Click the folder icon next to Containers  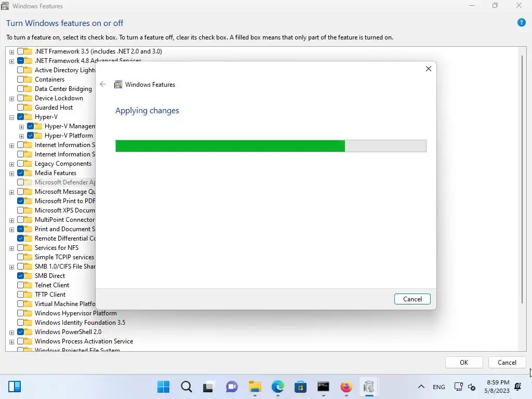pyautogui.click(x=29, y=79)
